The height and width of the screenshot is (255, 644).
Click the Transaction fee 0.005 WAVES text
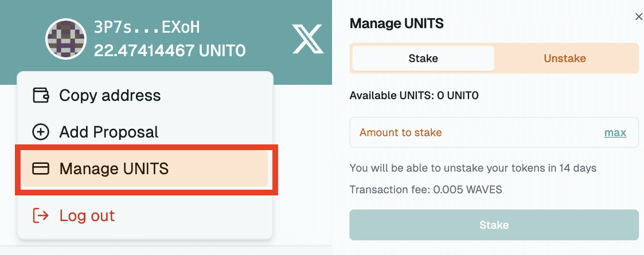point(426,190)
